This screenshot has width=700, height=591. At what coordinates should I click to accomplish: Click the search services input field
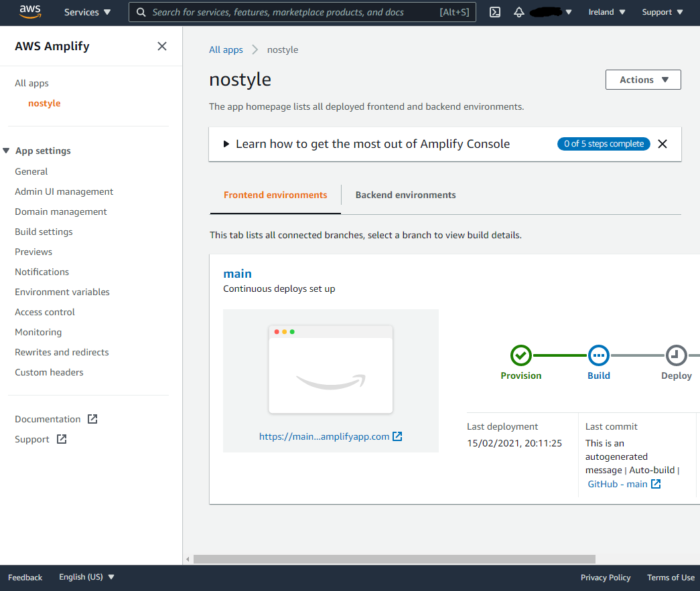[x=302, y=12]
